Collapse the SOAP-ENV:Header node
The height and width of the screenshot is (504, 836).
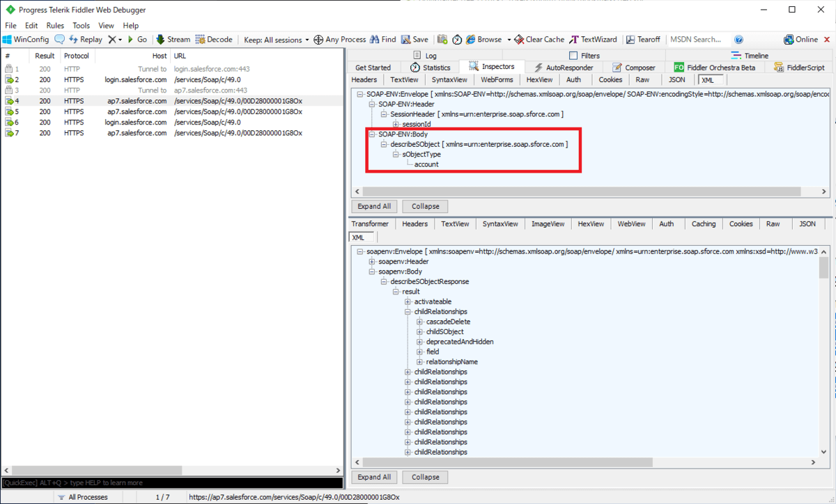pos(372,104)
